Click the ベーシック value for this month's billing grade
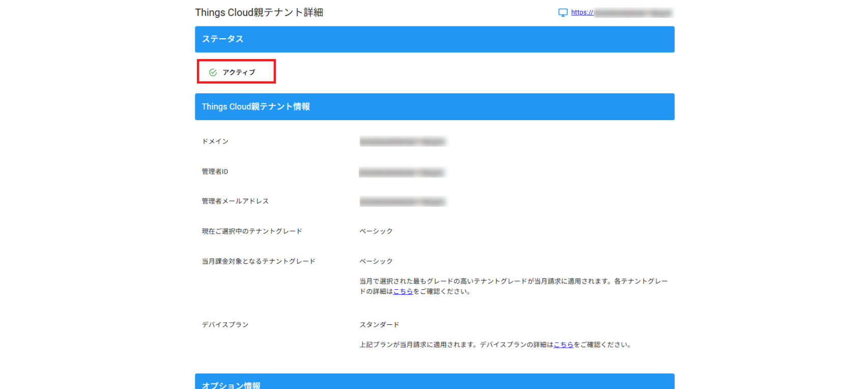Viewport: 868px width, 389px height. click(x=376, y=261)
